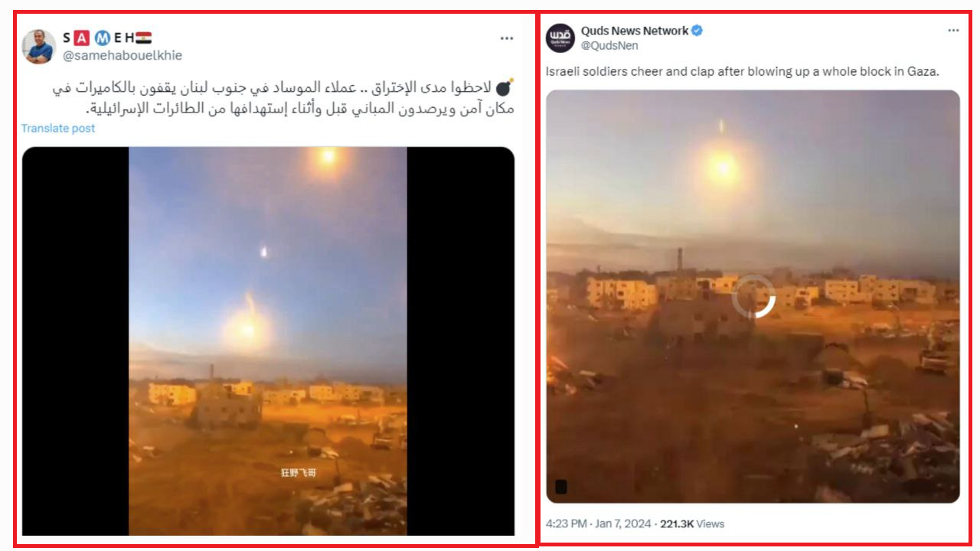Open more options on the Quds News Network post
Viewport: 980px width, 551px height.
[953, 31]
